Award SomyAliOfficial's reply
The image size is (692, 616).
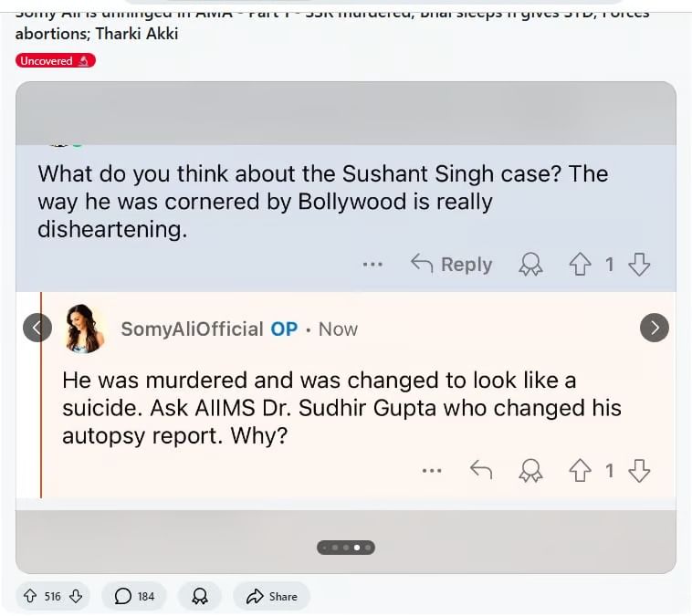530,471
